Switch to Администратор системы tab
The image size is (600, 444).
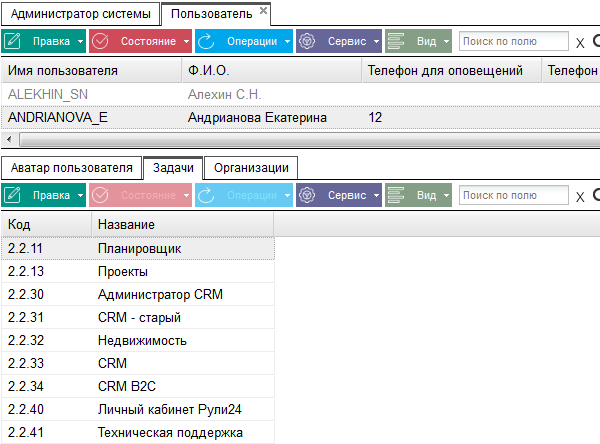81,14
